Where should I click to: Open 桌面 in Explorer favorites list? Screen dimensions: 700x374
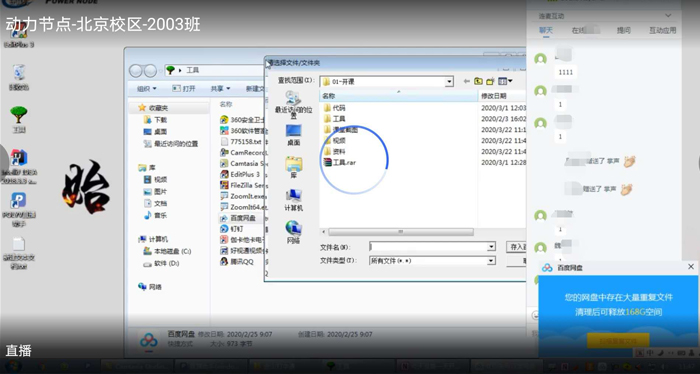[155, 132]
